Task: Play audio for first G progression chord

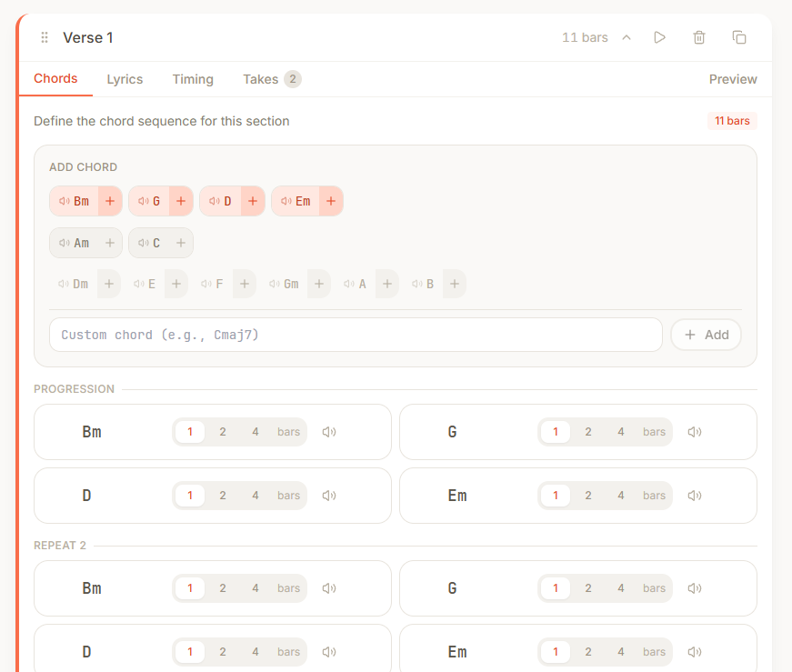Action: tap(695, 432)
